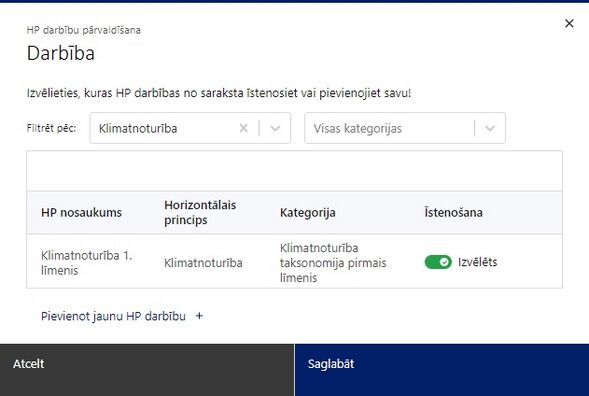
Task: Click the Klimatnoturība 1. līmenis name cell
Action: point(86,263)
